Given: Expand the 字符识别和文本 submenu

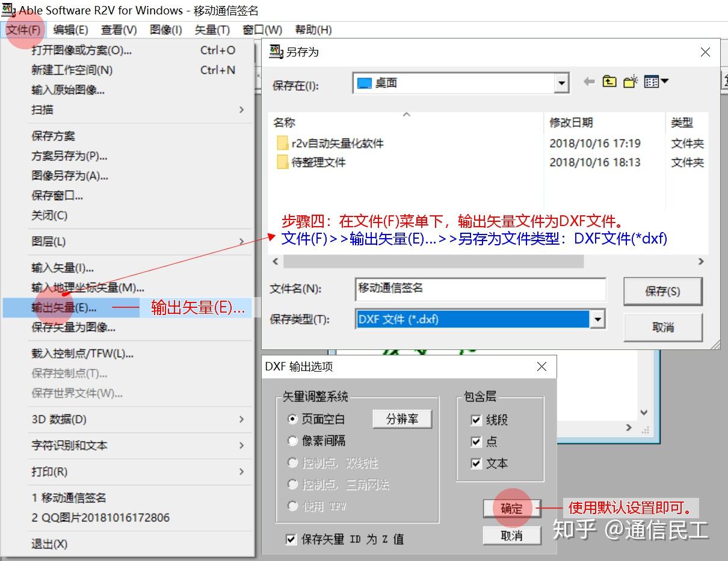Looking at the screenshot, I should [x=241, y=446].
